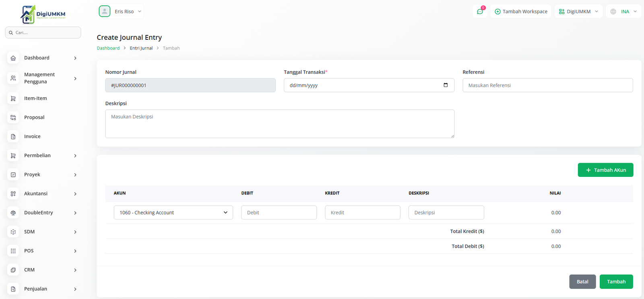Click the Batal cancel button

tap(582, 282)
